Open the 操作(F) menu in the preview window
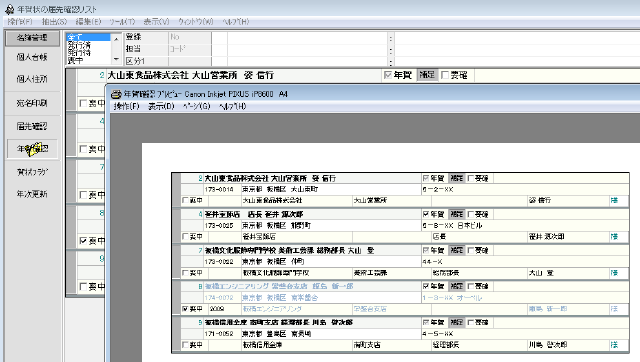 coord(127,107)
